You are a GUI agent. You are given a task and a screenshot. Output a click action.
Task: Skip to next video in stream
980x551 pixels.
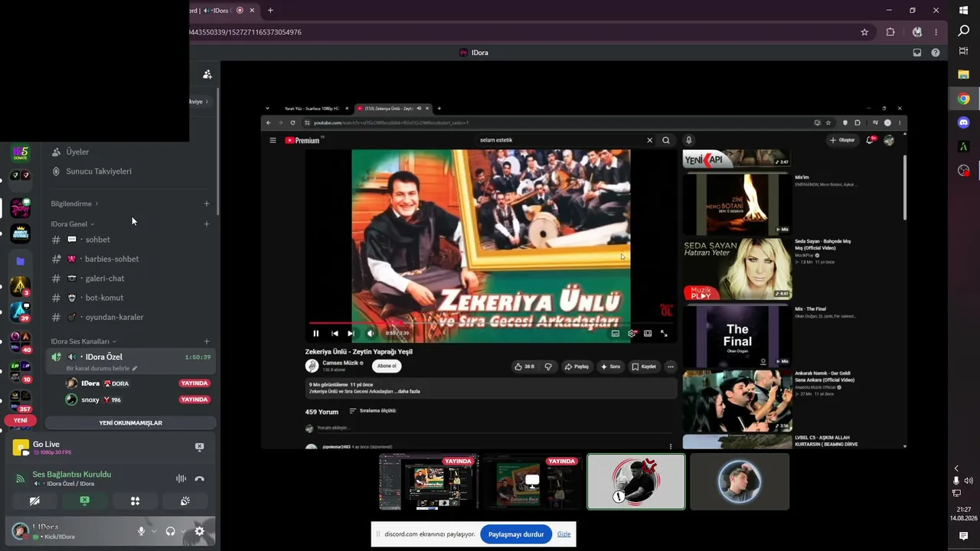click(x=351, y=334)
